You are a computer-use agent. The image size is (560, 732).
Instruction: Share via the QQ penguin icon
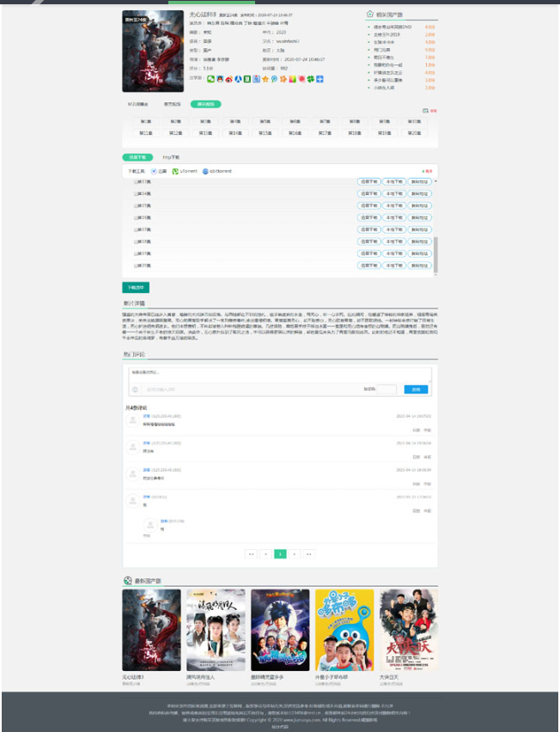[220, 79]
